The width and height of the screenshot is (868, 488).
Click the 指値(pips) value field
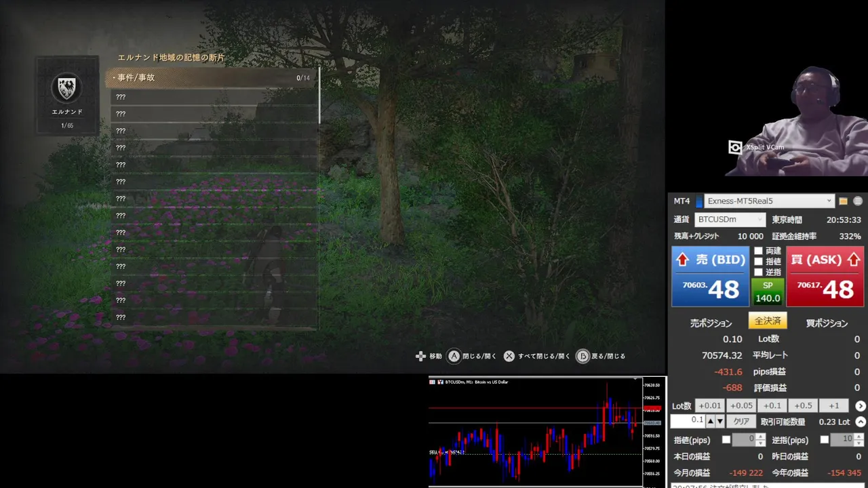[x=744, y=440]
